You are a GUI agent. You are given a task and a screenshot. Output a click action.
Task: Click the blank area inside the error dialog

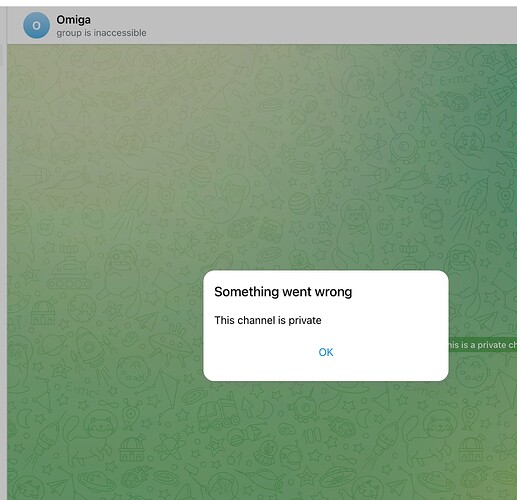point(383,320)
